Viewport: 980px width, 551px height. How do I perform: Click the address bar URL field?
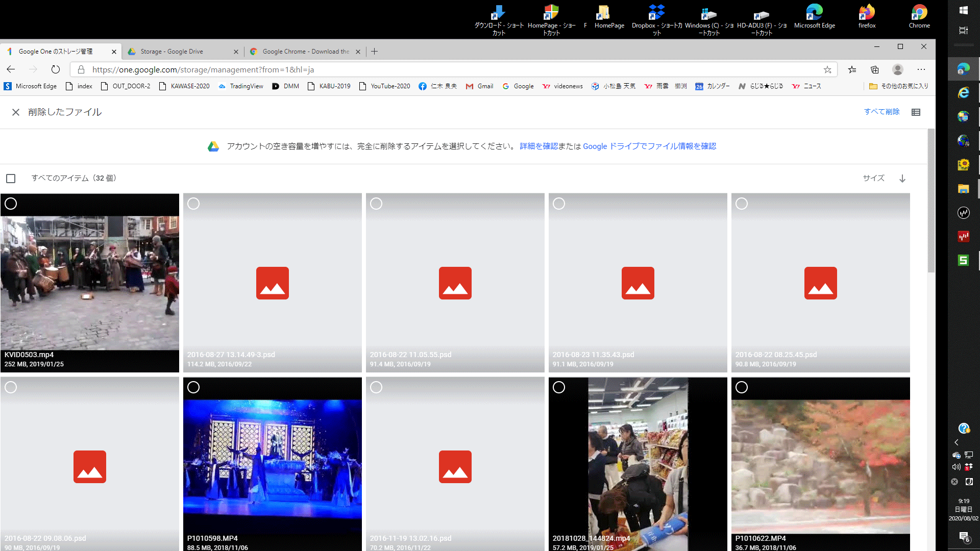point(453,69)
